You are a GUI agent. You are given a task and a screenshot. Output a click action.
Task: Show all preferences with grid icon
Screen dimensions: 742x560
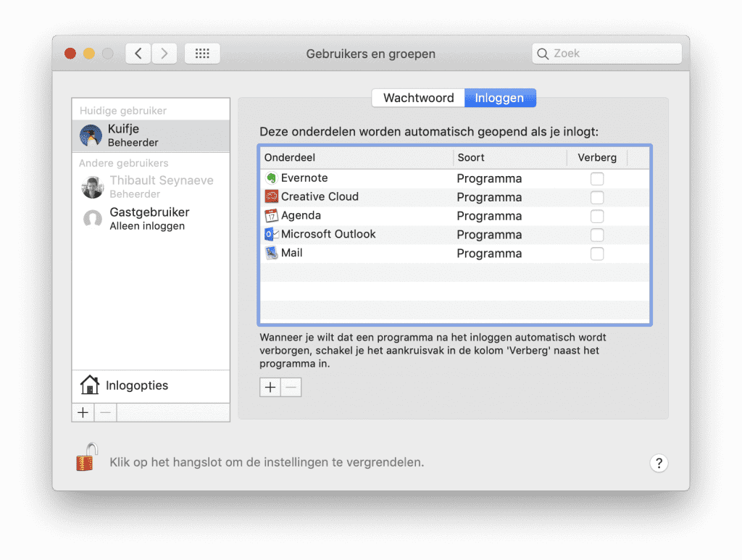pos(202,54)
